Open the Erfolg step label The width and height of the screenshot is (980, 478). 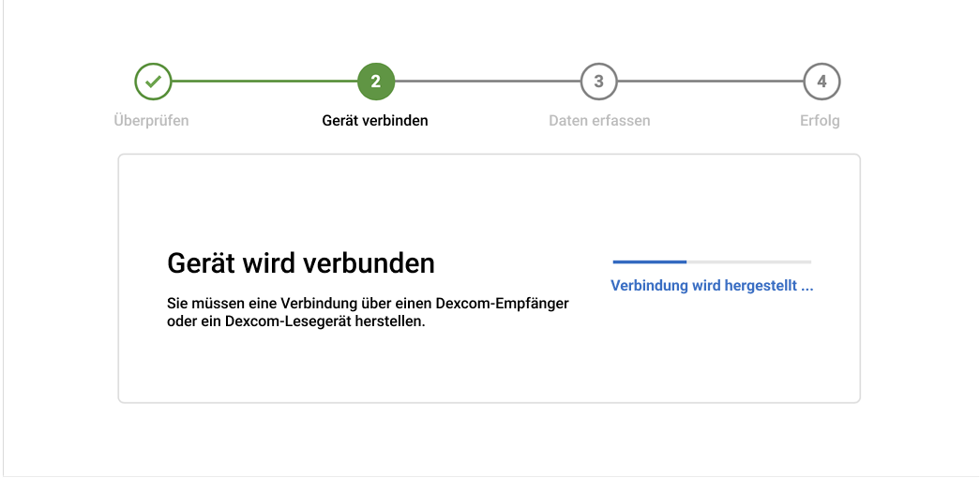pyautogui.click(x=820, y=121)
